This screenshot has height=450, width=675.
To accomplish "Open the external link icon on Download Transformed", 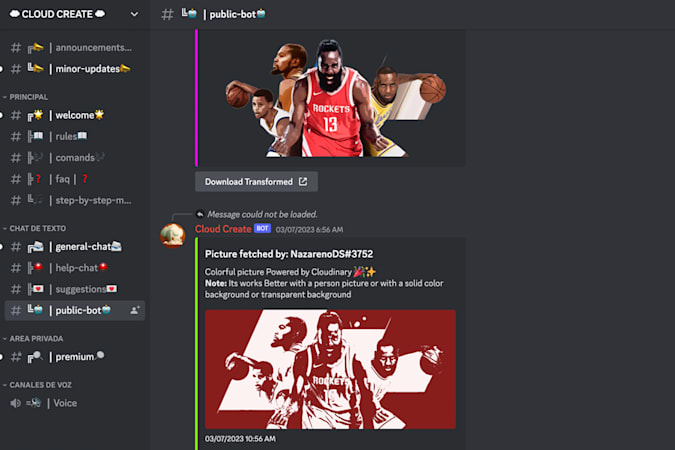I will (x=303, y=182).
